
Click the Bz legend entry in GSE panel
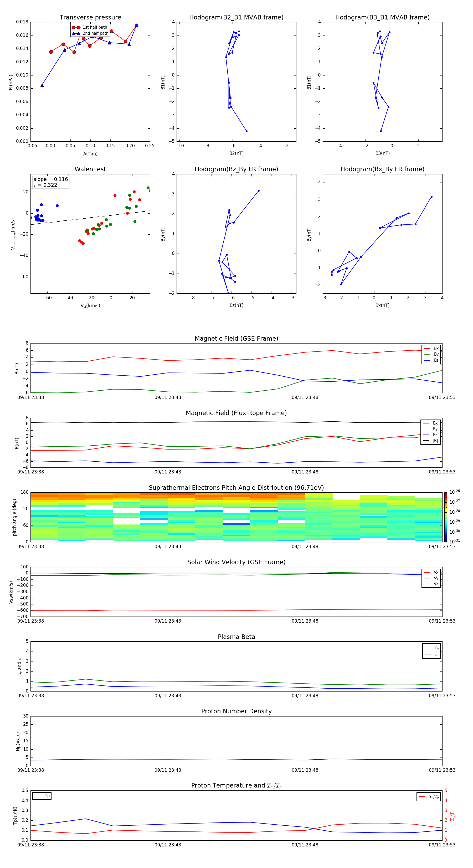(431, 360)
